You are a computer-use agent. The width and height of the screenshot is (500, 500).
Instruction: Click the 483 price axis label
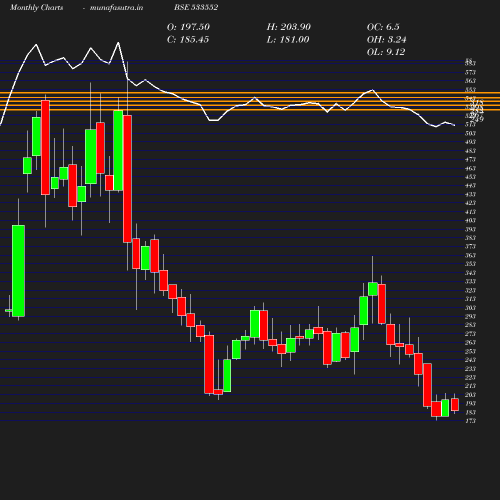(x=470, y=151)
